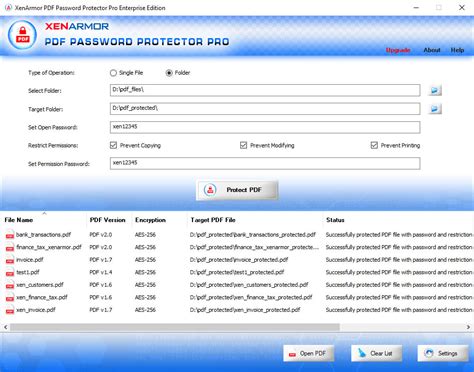Screen dimensions: 474x372
Task: Open the Help menu item
Action: (457, 50)
